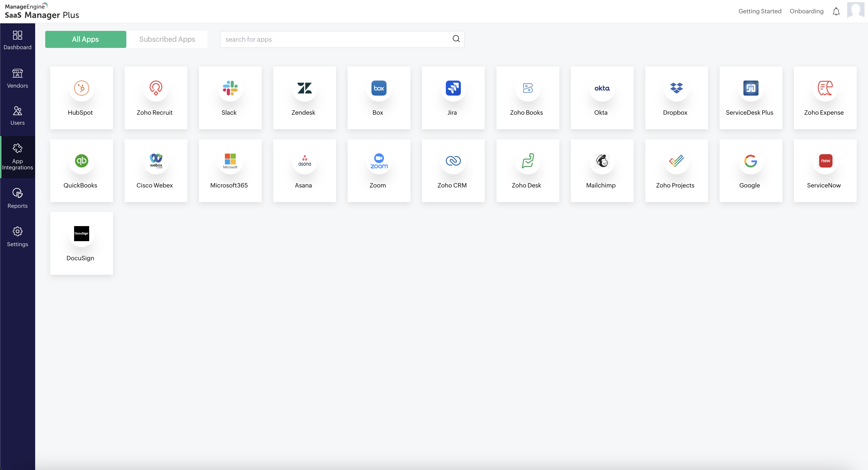Click the Getting Started link
868x470 pixels.
759,11
